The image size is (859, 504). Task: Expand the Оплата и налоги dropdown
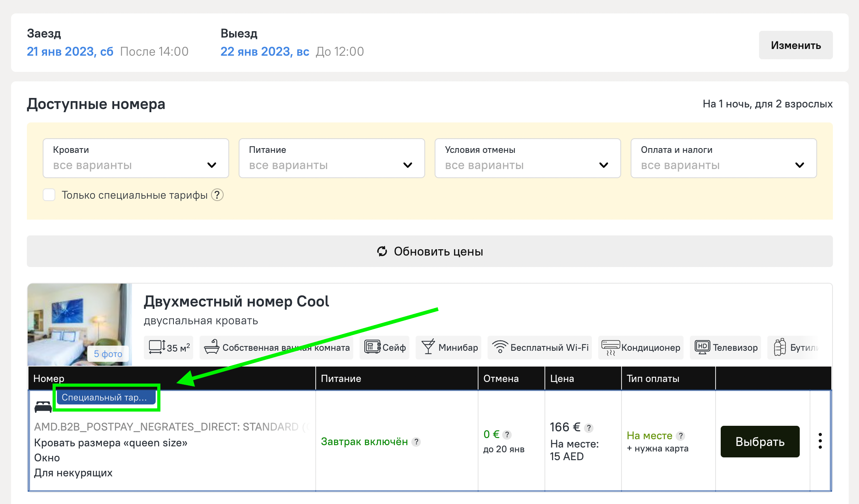click(723, 158)
